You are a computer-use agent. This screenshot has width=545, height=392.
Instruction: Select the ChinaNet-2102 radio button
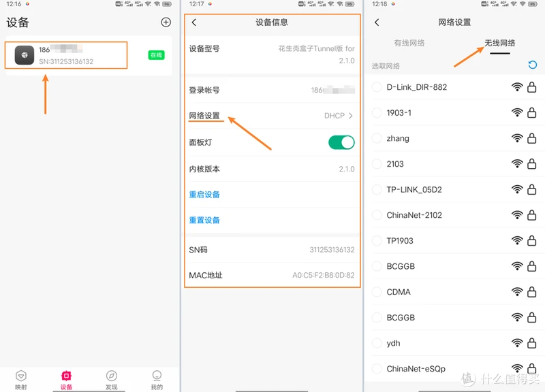coord(377,215)
